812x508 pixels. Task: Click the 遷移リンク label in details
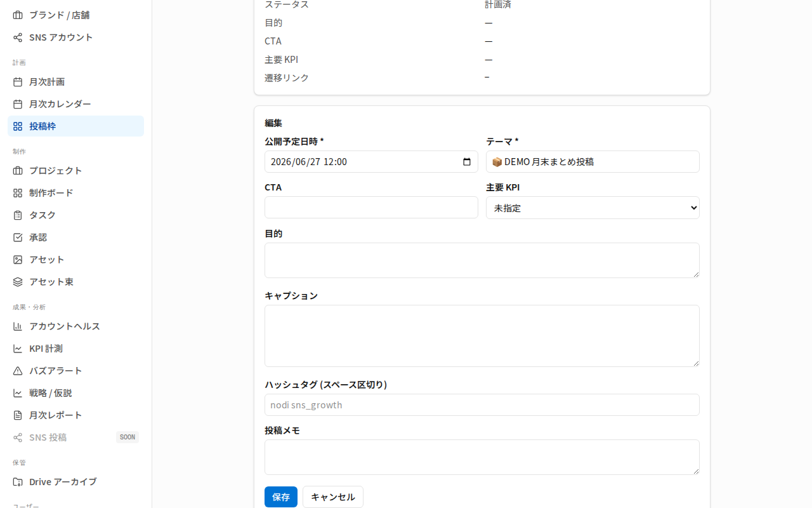point(287,78)
